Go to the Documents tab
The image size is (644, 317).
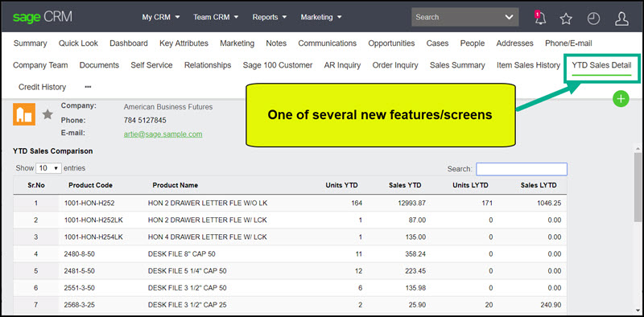click(99, 65)
